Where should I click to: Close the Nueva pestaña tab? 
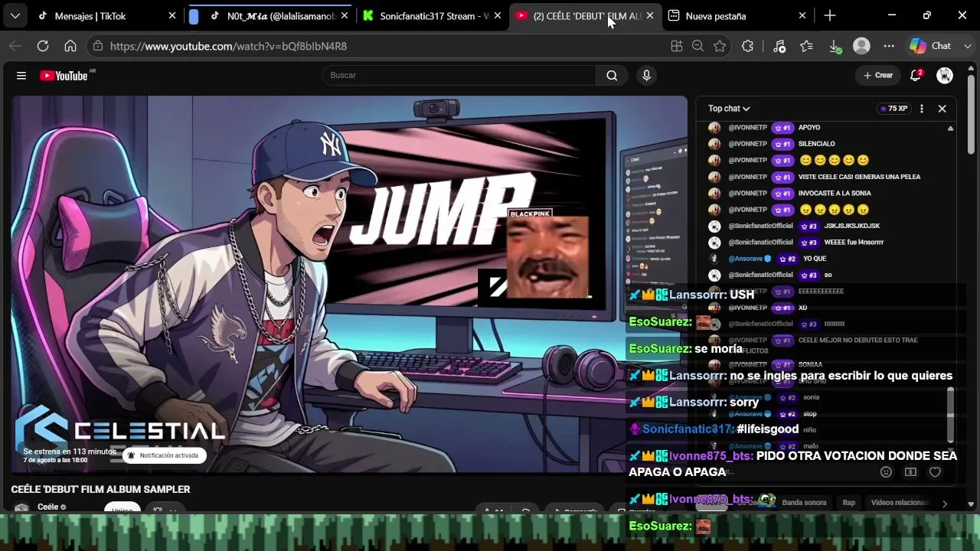[x=802, y=16]
